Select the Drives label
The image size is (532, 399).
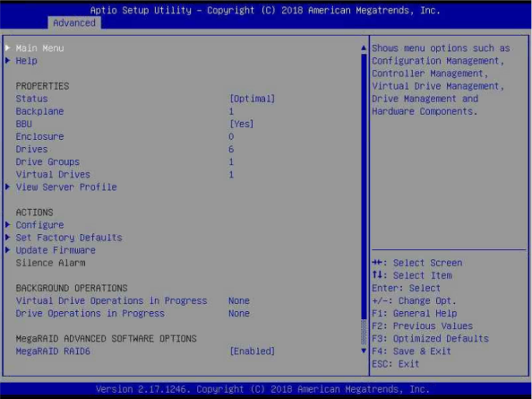[31, 149]
